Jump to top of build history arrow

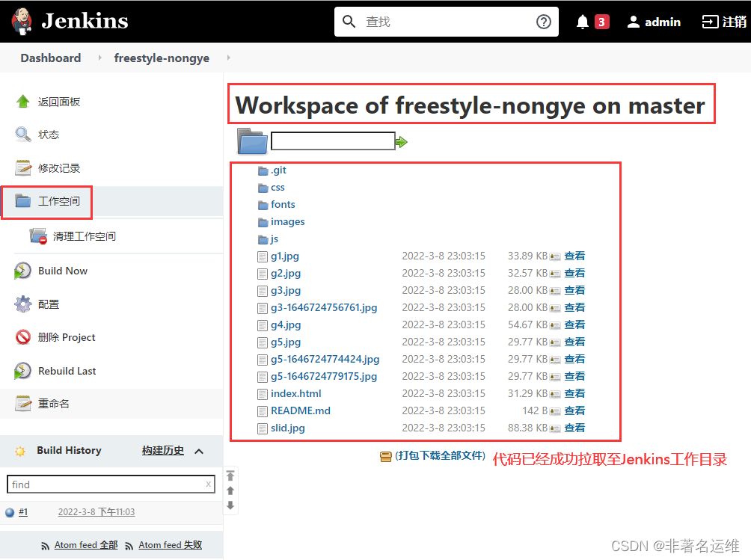click(230, 476)
